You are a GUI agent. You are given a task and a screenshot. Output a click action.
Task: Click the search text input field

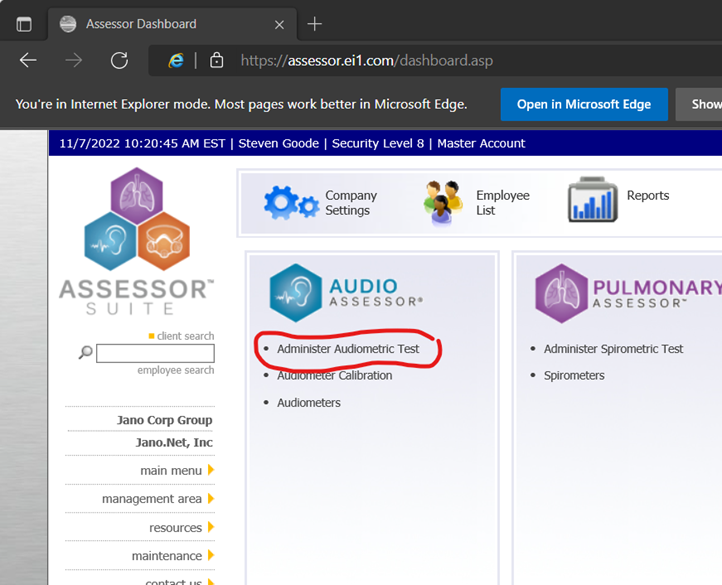(x=155, y=353)
